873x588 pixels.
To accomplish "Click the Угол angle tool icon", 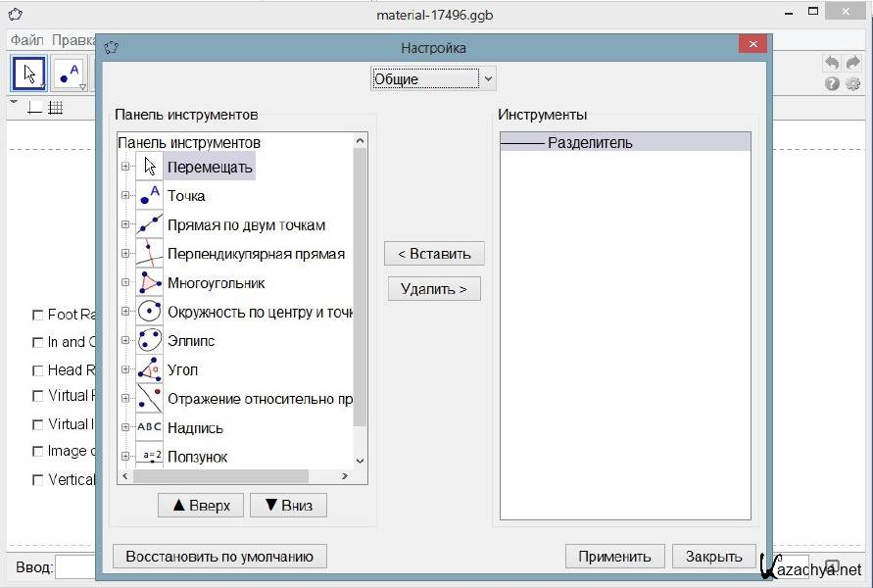I will tap(150, 369).
